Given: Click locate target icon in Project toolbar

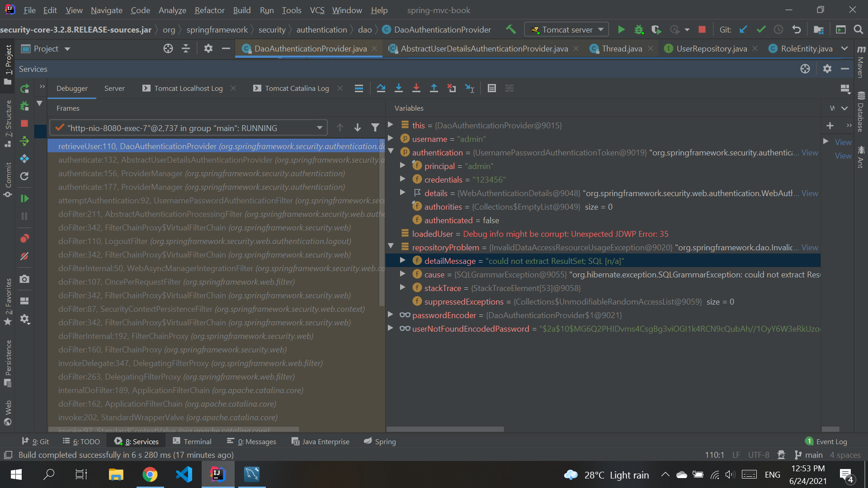Looking at the screenshot, I should coord(168,48).
